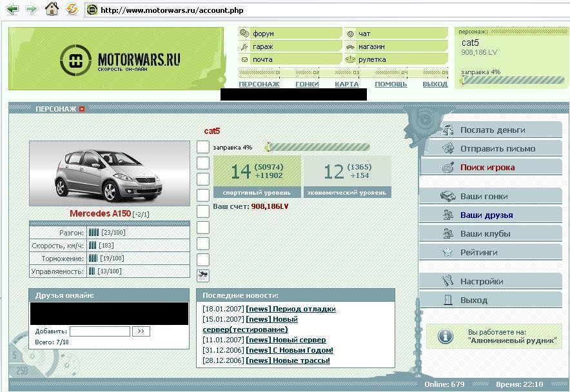The height and width of the screenshot is (392, 570).
Task: Click Послать деньги button
Action: pos(491,130)
